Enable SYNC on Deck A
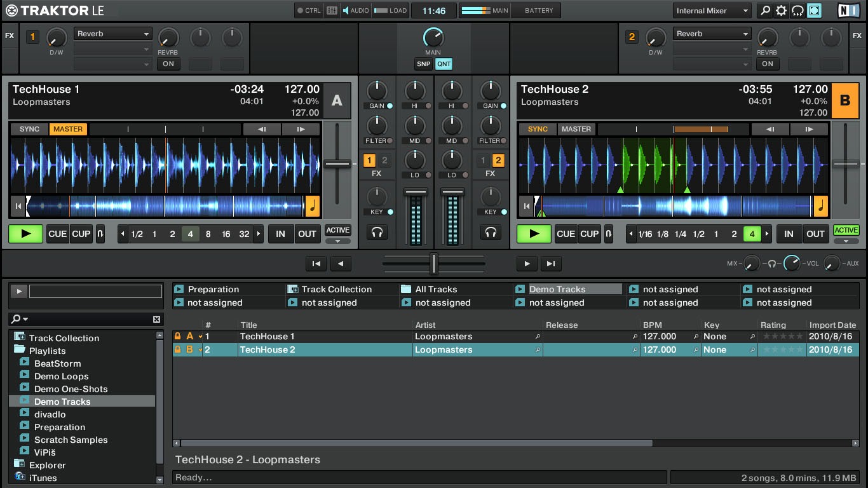The height and width of the screenshot is (488, 868). coord(29,129)
